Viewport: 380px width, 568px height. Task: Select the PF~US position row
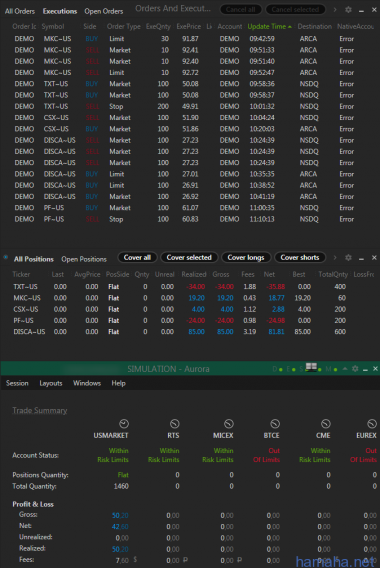coord(190,320)
